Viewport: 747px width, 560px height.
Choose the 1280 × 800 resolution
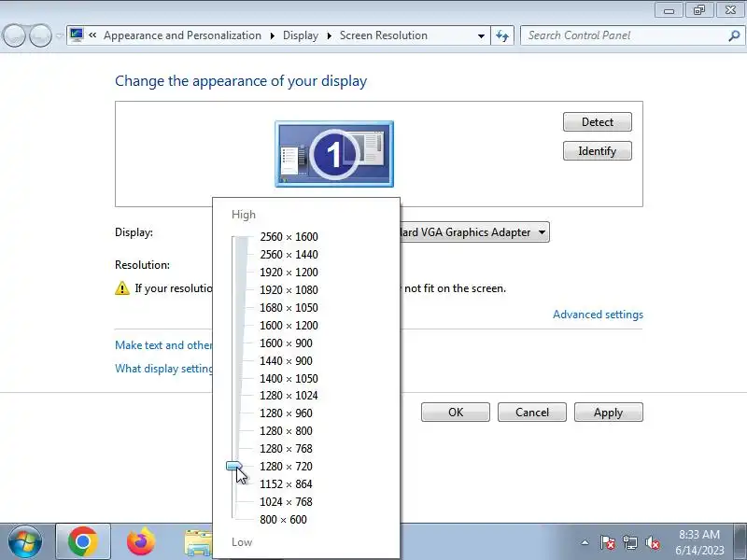tap(286, 430)
